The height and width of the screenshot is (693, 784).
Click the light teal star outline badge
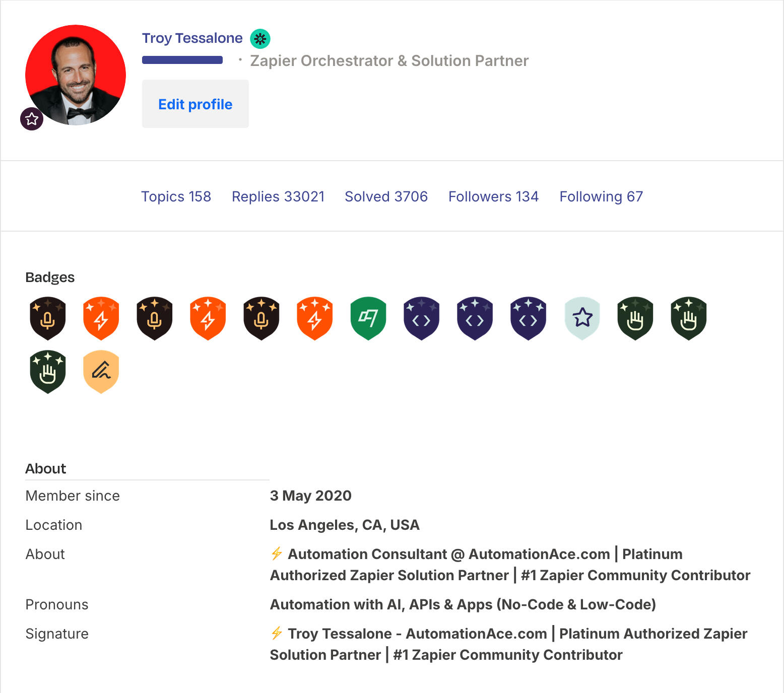tap(582, 318)
